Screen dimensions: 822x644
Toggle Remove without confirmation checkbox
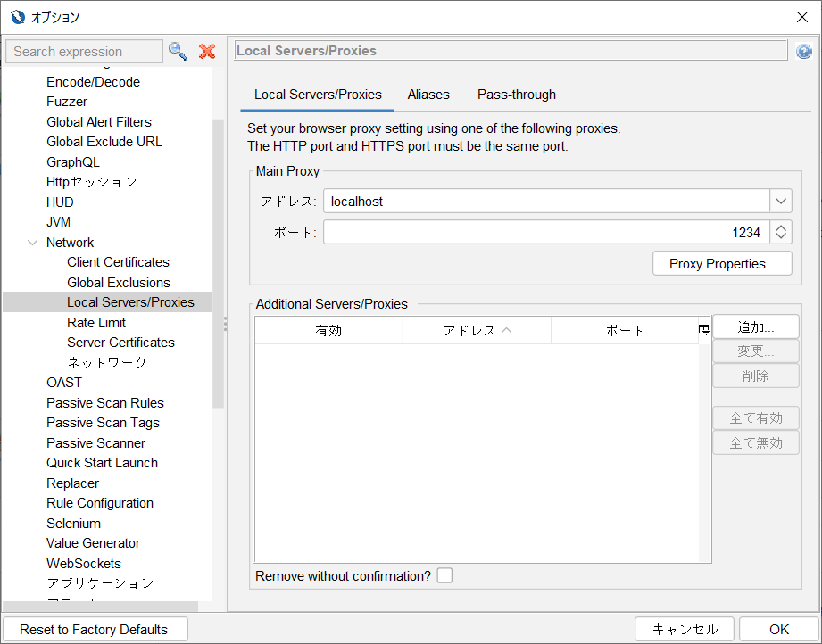coord(444,575)
